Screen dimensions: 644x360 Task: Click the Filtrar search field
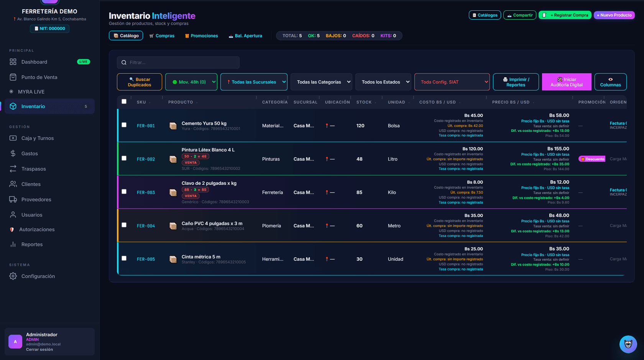pyautogui.click(x=178, y=62)
